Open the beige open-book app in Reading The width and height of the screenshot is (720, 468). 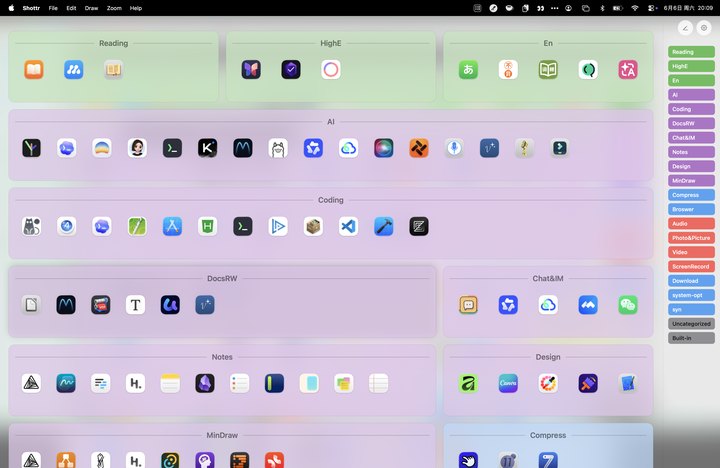(113, 70)
